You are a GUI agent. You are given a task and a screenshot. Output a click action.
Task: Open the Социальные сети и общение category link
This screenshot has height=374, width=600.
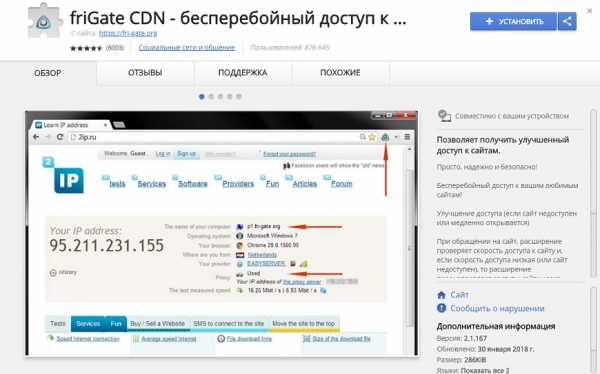[x=186, y=47]
